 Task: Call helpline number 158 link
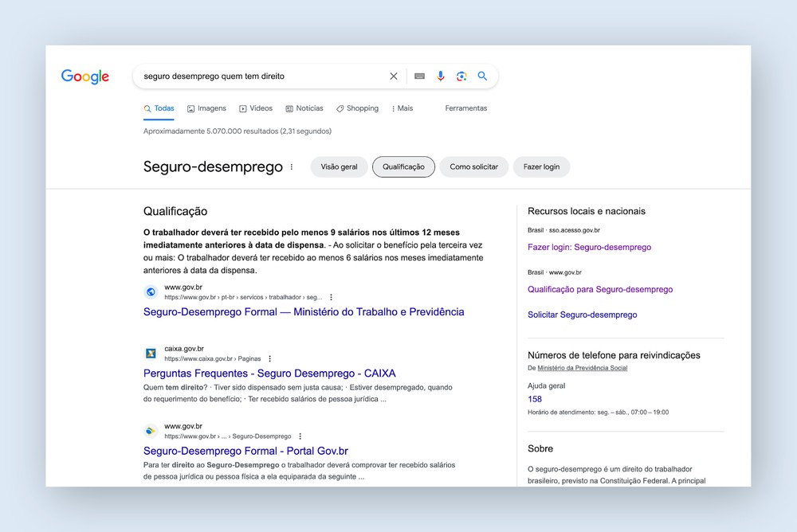point(535,399)
